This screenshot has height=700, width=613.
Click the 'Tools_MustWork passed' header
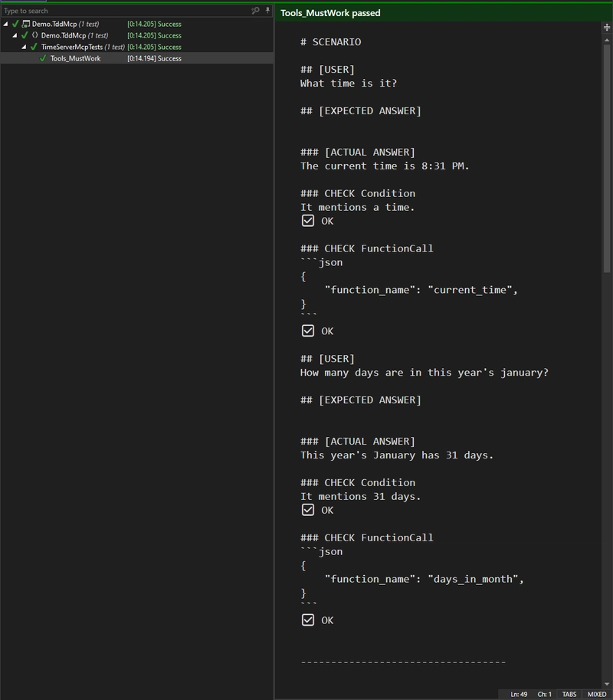click(330, 13)
